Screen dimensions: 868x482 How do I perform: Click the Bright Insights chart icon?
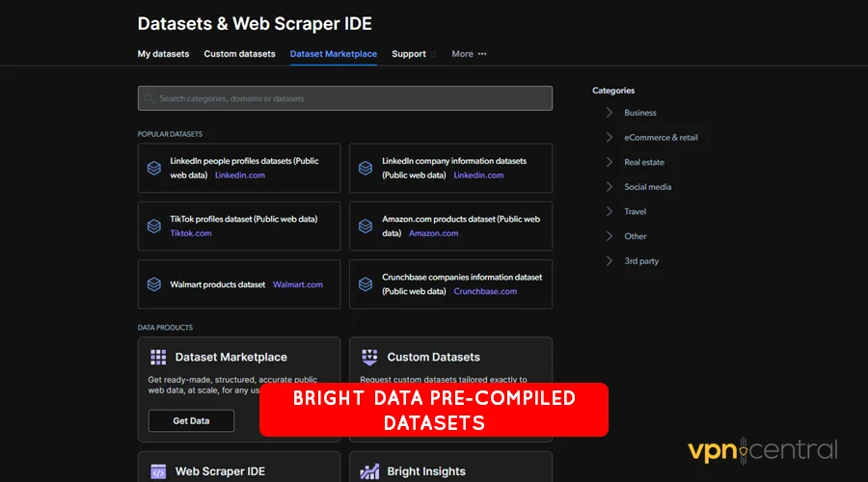pos(369,471)
